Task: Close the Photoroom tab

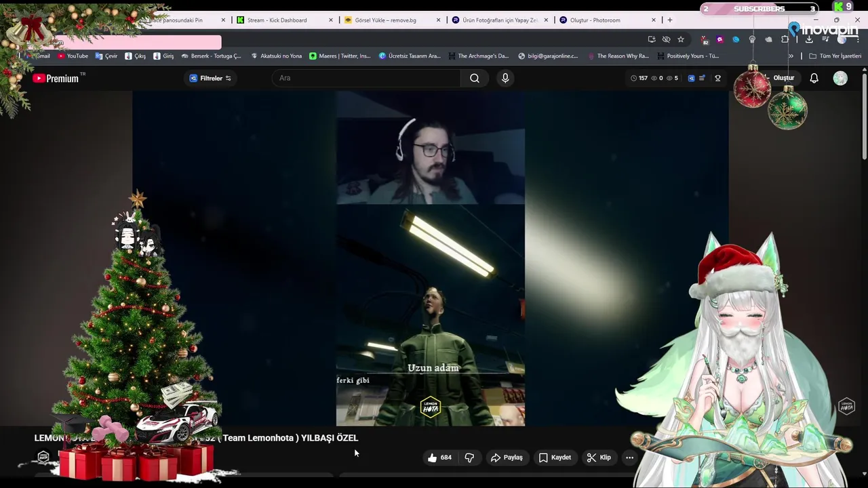Action: pos(654,20)
